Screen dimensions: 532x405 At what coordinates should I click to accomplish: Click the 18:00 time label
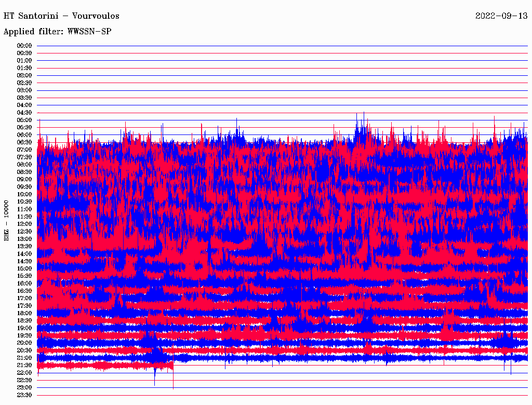(x=24, y=313)
